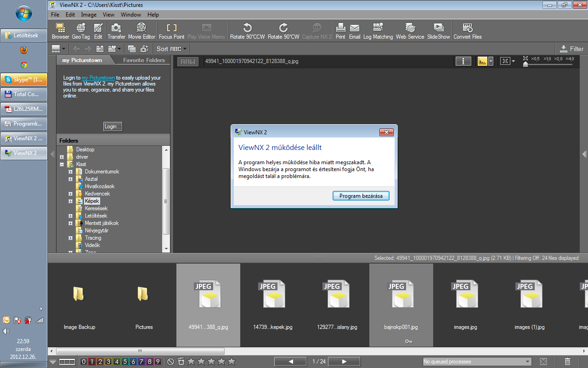Screen dimensions: 588x368
Task: Rotate image 90° CW
Action: tap(283, 31)
